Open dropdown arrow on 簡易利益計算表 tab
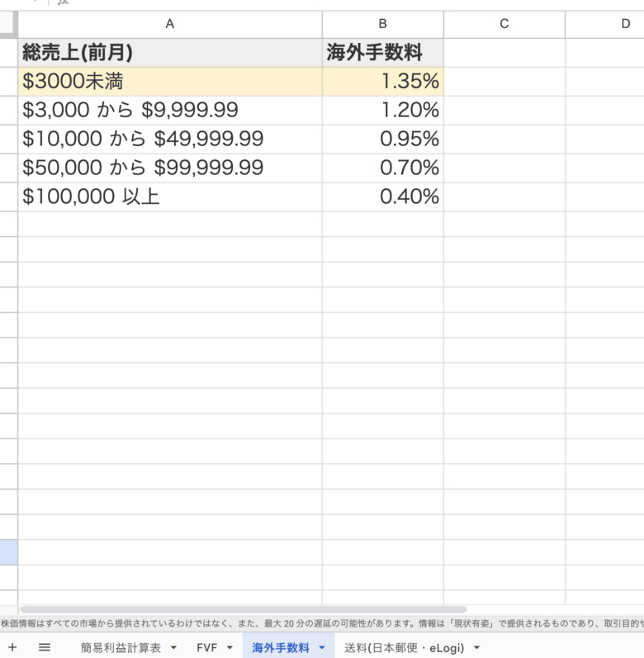The image size is (644, 658). 173,647
